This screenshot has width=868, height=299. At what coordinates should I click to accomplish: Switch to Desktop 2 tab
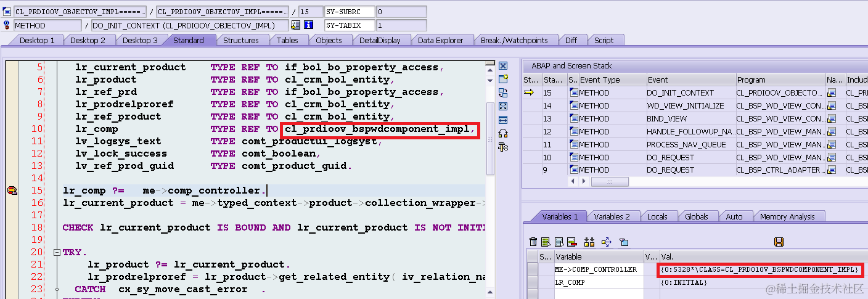(88, 40)
